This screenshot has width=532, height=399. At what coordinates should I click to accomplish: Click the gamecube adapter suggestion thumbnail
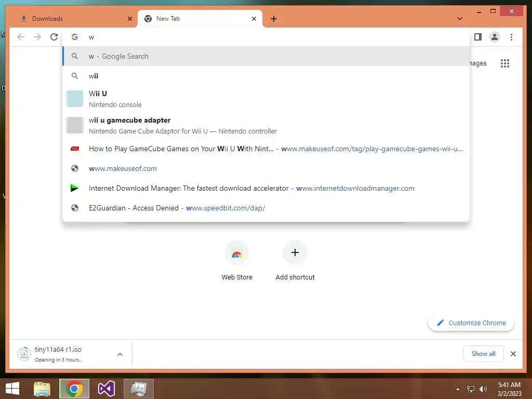[75, 125]
